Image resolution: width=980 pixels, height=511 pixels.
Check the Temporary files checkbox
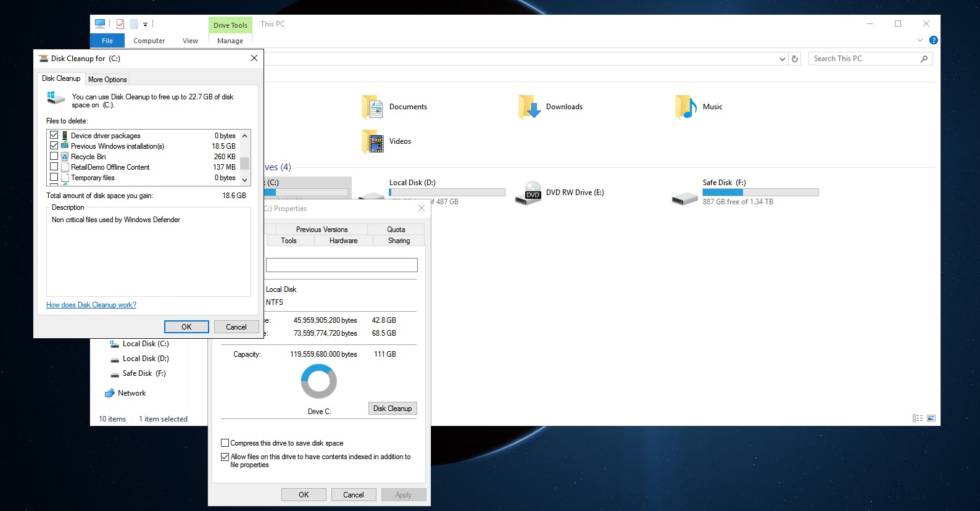pyautogui.click(x=54, y=177)
